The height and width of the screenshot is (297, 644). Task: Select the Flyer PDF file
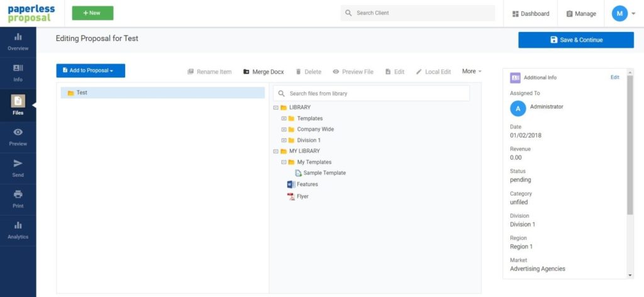(x=303, y=197)
